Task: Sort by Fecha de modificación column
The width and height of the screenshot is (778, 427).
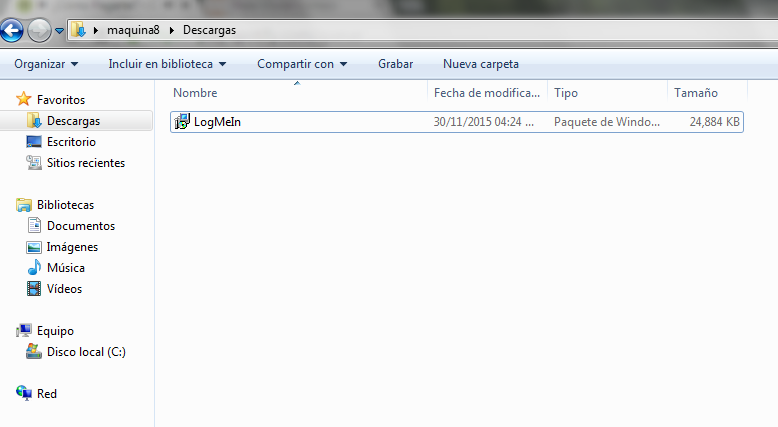Action: coord(487,93)
